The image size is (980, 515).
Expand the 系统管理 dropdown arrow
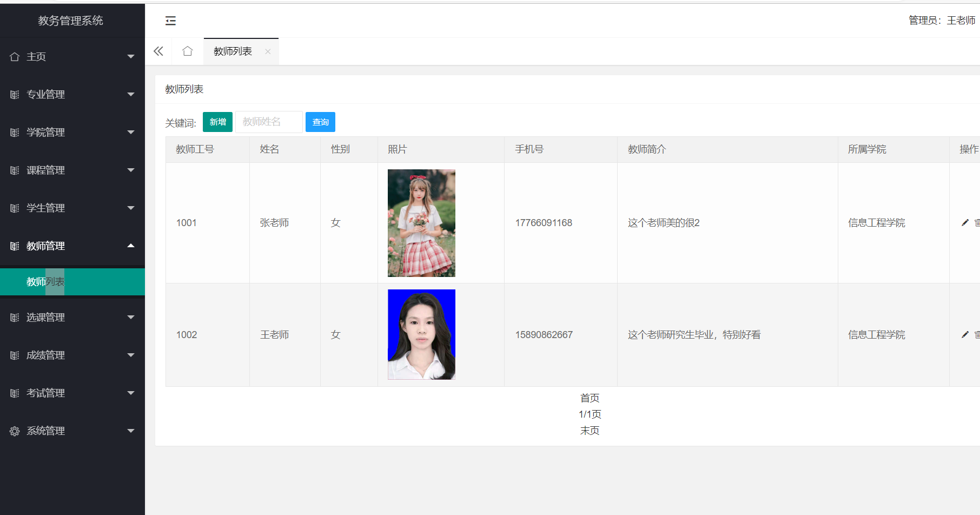point(131,431)
